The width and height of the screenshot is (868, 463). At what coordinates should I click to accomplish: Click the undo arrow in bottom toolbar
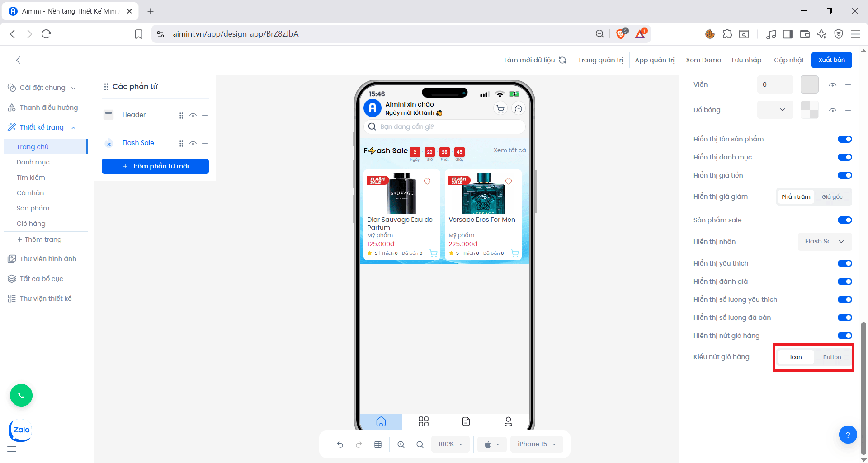click(340, 444)
